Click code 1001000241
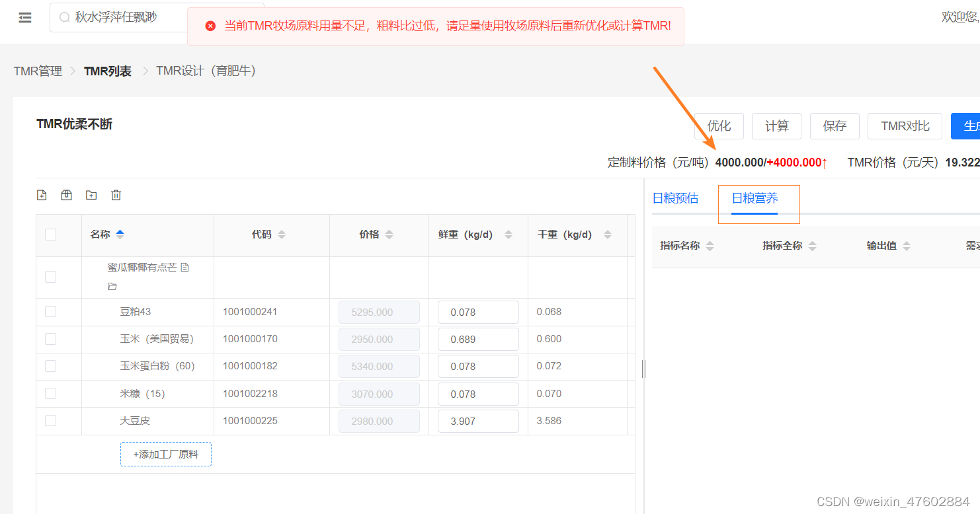980x514 pixels. coord(250,311)
